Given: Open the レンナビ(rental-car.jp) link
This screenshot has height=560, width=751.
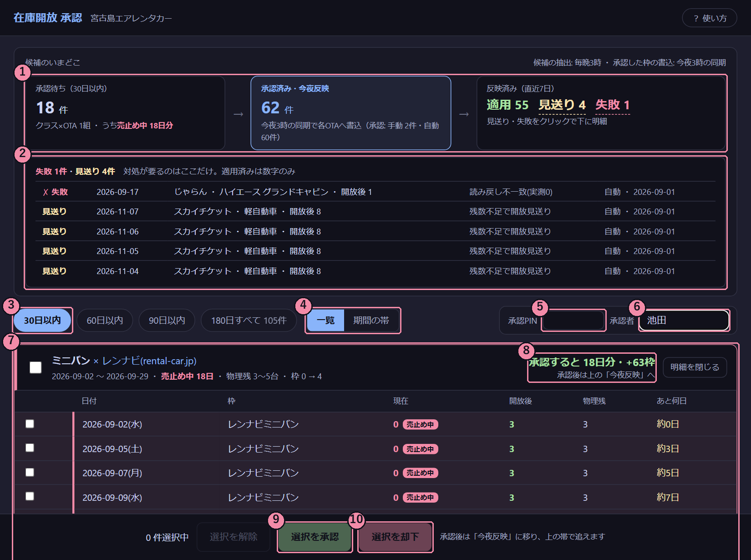Looking at the screenshot, I should (149, 361).
